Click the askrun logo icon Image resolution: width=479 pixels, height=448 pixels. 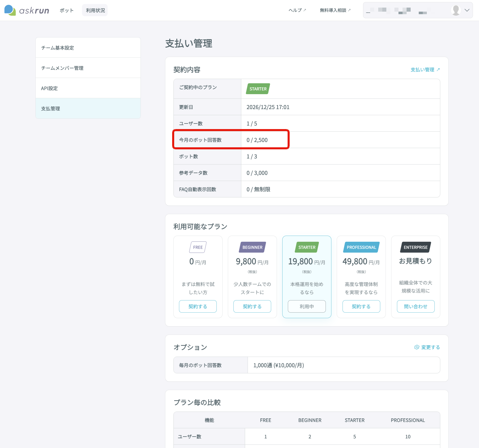click(10, 10)
